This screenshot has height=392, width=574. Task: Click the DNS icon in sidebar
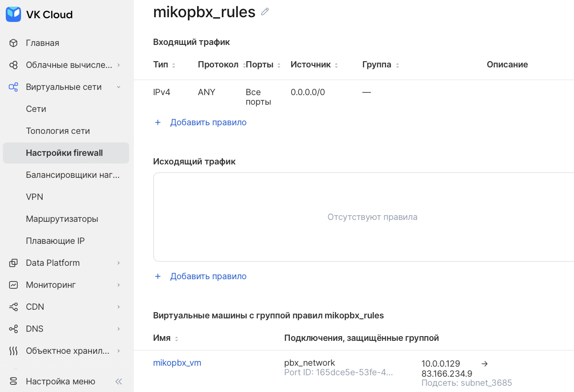[13, 329]
